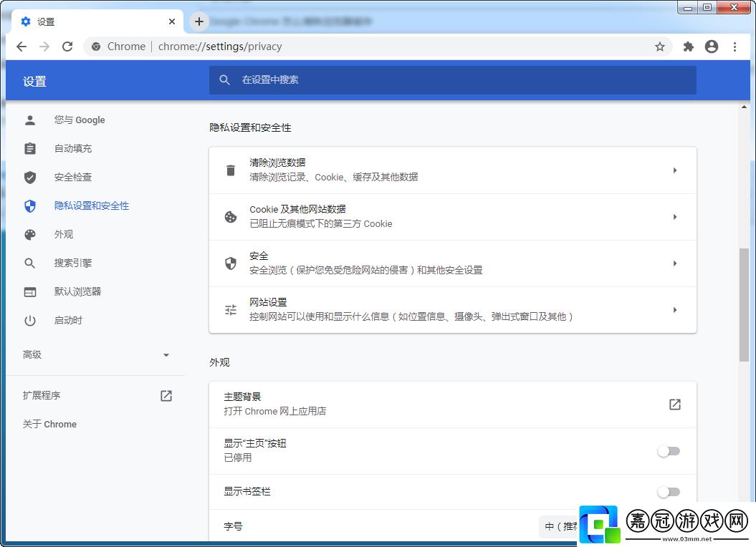
Task: Select 您与 Google in the sidebar
Action: [80, 120]
